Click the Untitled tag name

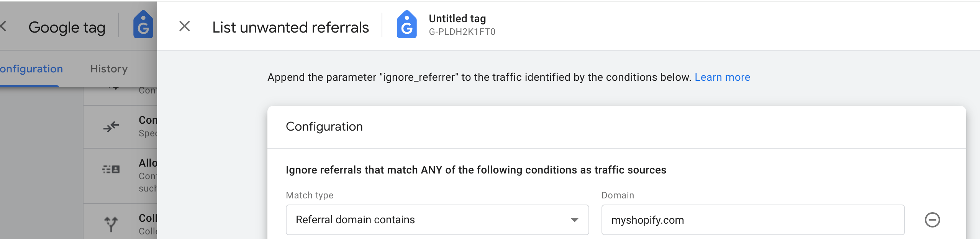pyautogui.click(x=457, y=18)
